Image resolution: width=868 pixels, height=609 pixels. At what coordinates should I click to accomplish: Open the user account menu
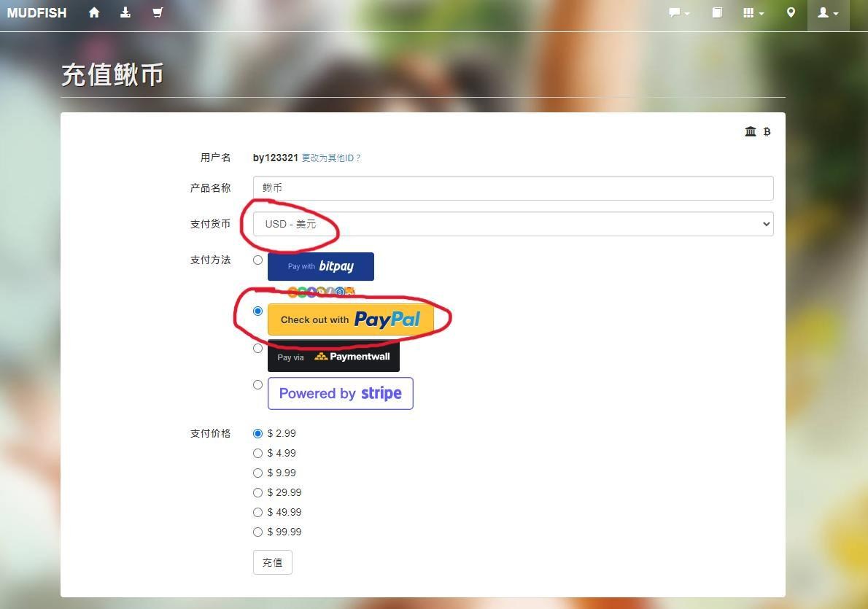(828, 12)
